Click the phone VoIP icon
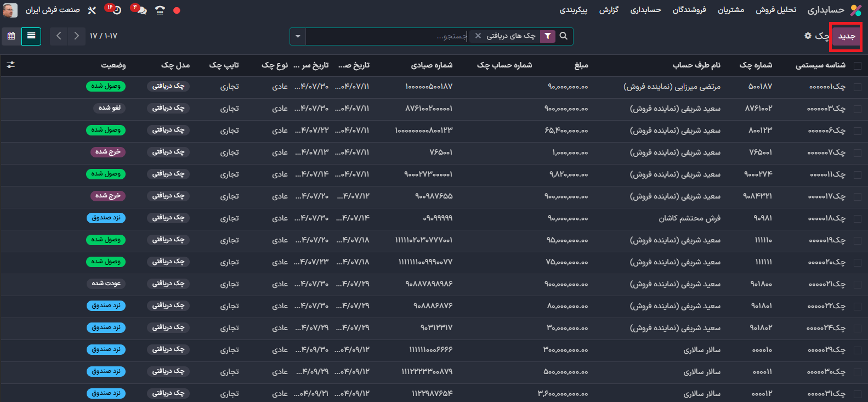The image size is (868, 402). pyautogui.click(x=160, y=10)
